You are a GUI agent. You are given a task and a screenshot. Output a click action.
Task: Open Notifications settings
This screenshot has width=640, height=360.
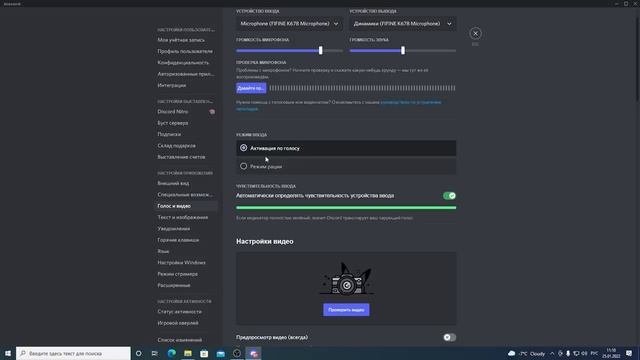click(x=173, y=229)
